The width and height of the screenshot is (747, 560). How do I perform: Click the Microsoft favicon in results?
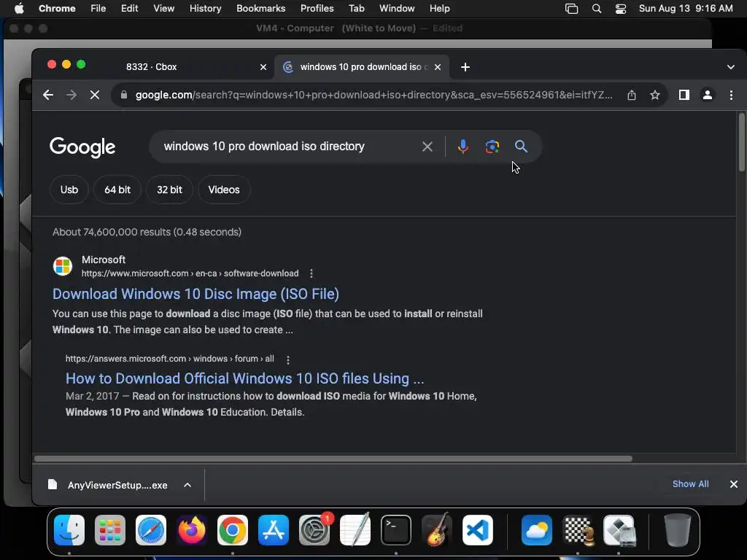point(63,265)
